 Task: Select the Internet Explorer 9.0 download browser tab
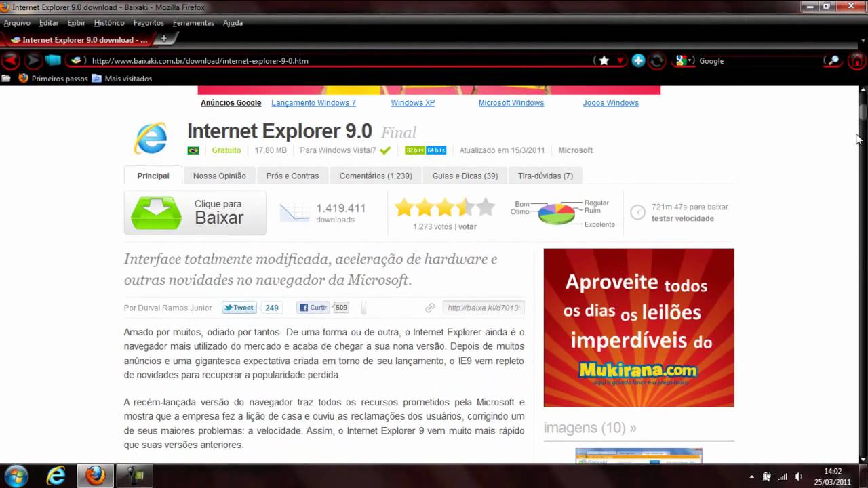79,40
